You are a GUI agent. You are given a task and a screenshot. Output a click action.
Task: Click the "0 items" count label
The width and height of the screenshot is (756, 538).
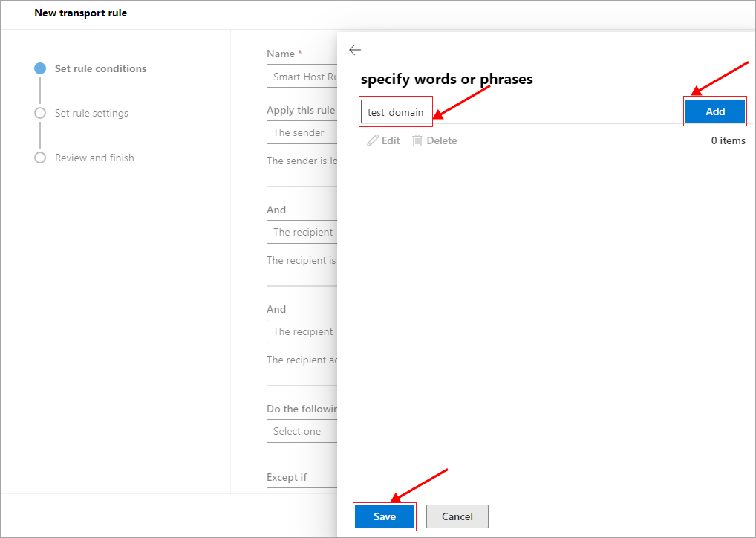click(728, 140)
